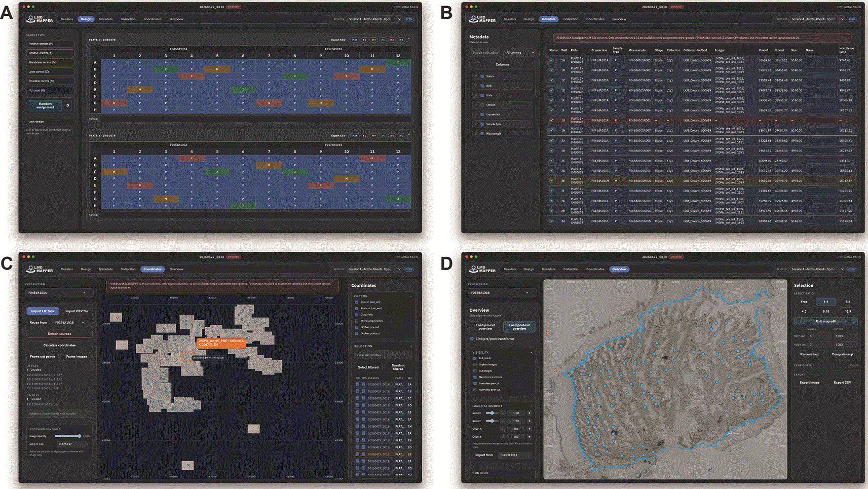
Task: Switch to the Metadata tab in panel A
Action: tap(106, 19)
